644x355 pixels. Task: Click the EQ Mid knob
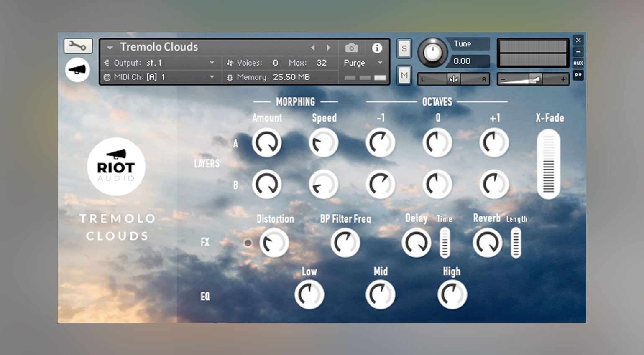(381, 294)
